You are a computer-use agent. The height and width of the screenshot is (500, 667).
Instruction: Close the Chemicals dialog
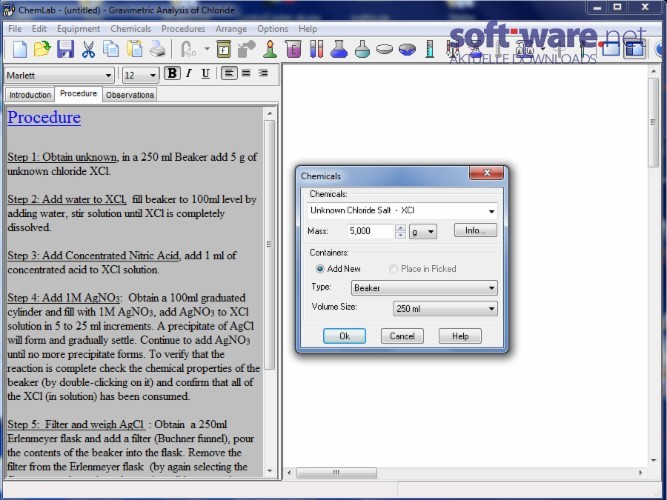pyautogui.click(x=486, y=173)
